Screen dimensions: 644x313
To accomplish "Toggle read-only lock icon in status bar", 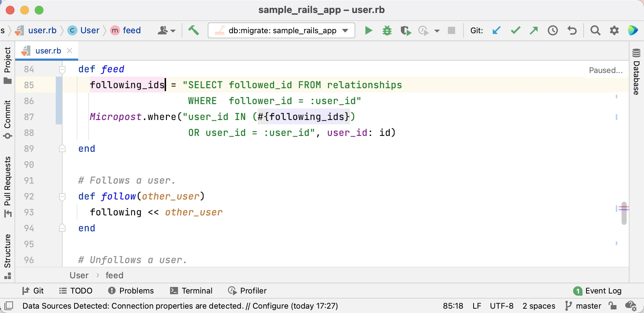I will (613, 306).
